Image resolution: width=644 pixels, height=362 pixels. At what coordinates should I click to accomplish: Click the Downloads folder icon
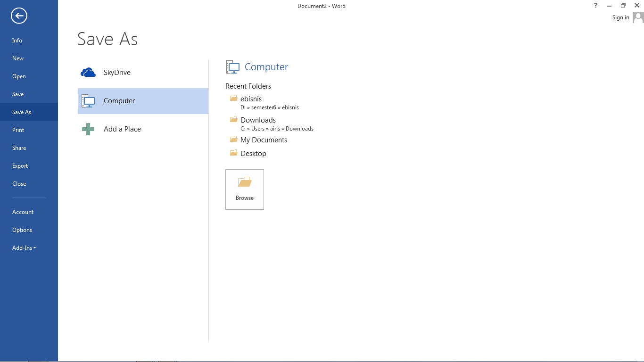(233, 119)
